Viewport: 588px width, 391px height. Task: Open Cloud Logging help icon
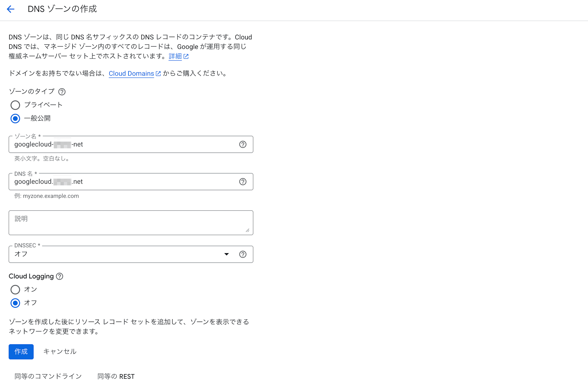pos(60,276)
